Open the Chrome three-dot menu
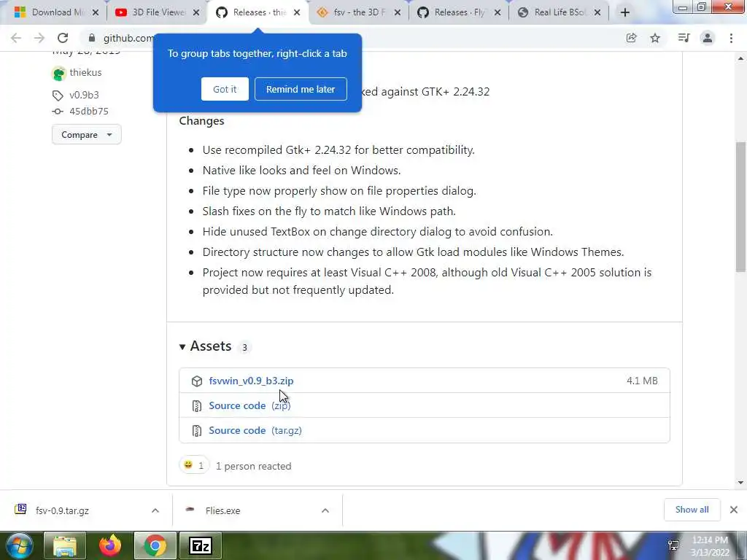747x560 pixels. pos(731,38)
